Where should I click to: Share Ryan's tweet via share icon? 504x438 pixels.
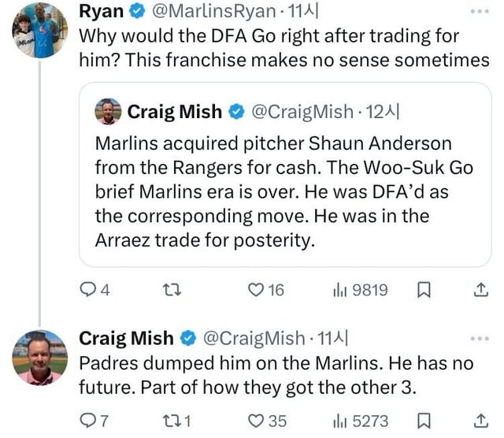click(x=479, y=291)
